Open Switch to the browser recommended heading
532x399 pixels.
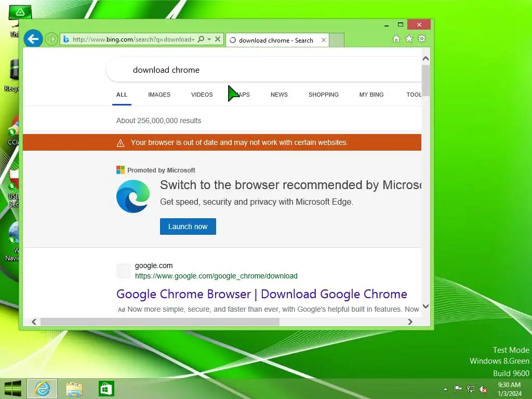click(291, 185)
